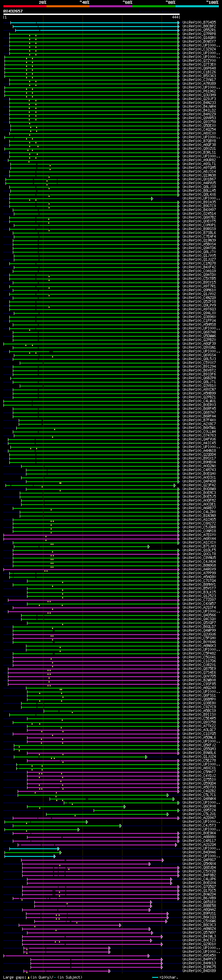Select hit label UniRef100_C3Z9Z4
222x980 pixels.
point(199,49)
